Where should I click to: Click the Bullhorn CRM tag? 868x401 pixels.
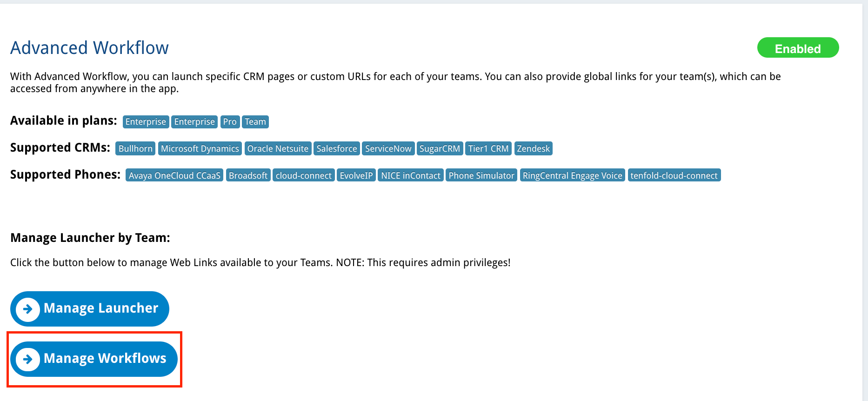pyautogui.click(x=135, y=149)
